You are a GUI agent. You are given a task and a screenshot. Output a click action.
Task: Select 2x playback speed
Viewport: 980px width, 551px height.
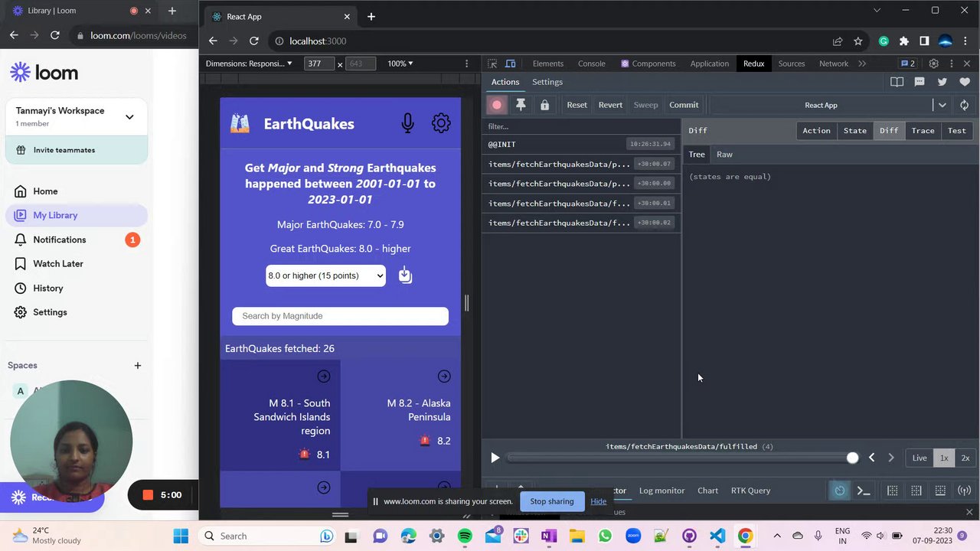[965, 458]
